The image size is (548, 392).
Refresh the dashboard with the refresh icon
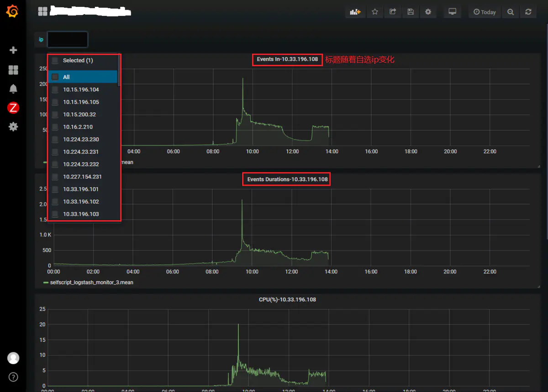click(x=528, y=11)
